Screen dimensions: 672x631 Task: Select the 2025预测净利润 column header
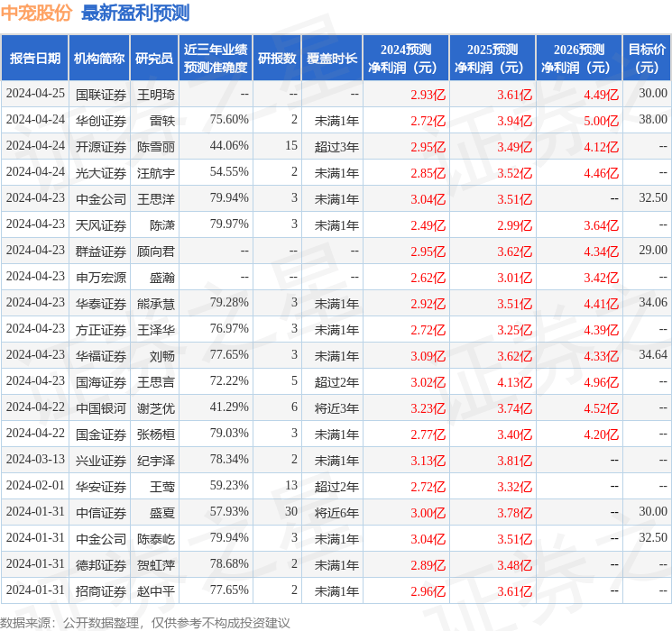click(x=492, y=59)
